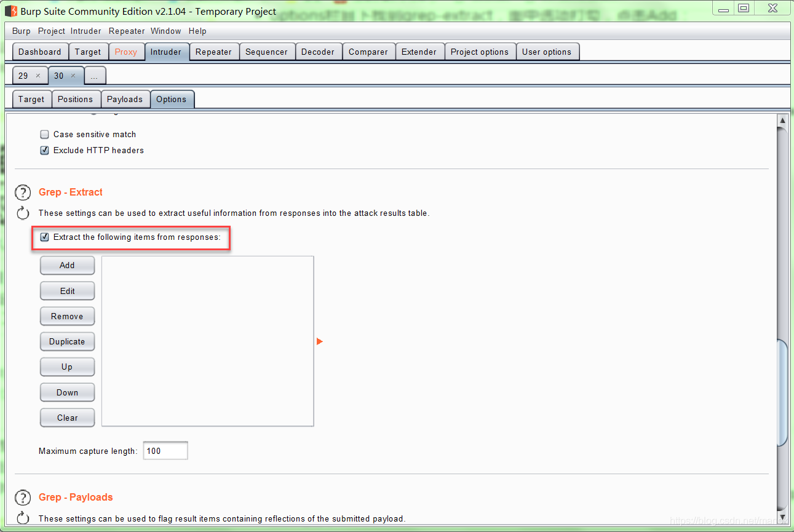794x532 pixels.
Task: Open the Extender tab
Action: point(419,52)
